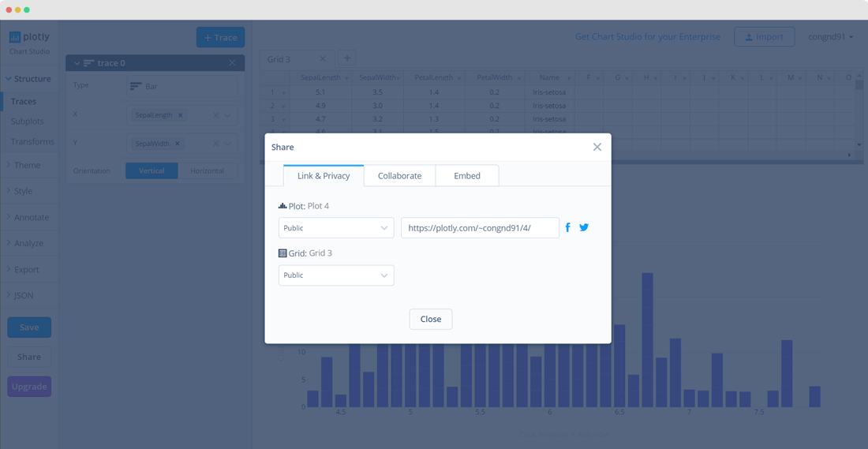This screenshot has height=449, width=868.
Task: Open the Grid privacy dropdown
Action: click(336, 275)
